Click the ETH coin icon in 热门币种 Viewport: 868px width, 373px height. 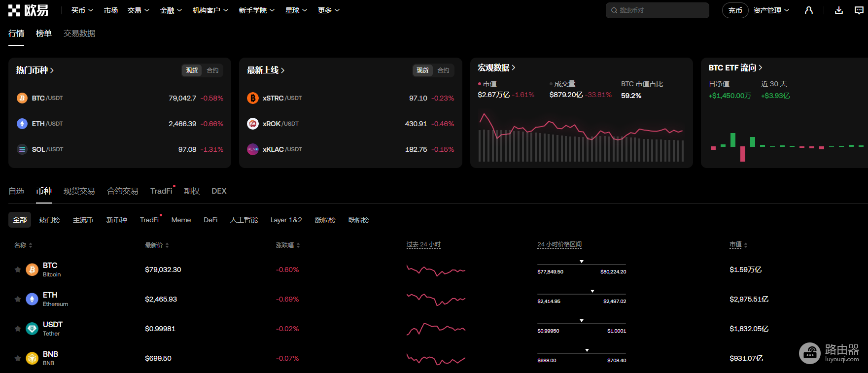point(22,124)
